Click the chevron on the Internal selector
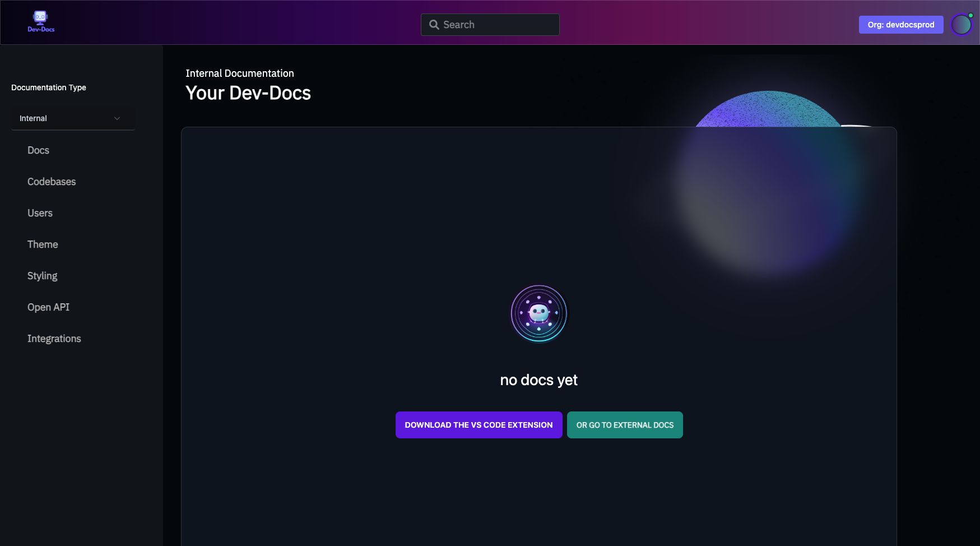This screenshot has height=546, width=980. (117, 118)
